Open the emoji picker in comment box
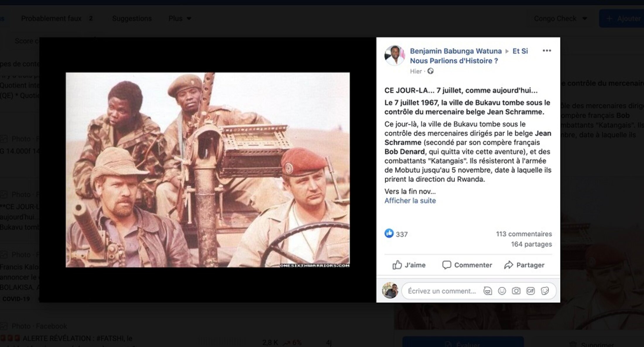 point(502,291)
